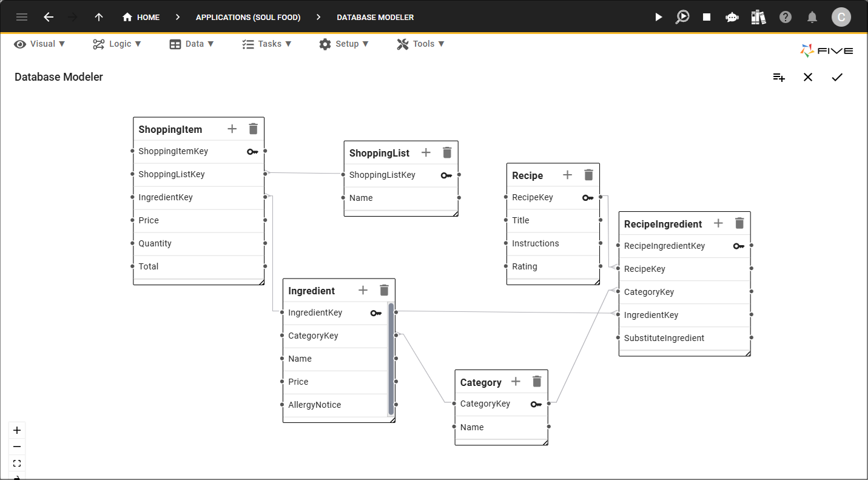Viewport: 868px width, 480px height.
Task: Select Name field in Category table
Action: pos(502,427)
